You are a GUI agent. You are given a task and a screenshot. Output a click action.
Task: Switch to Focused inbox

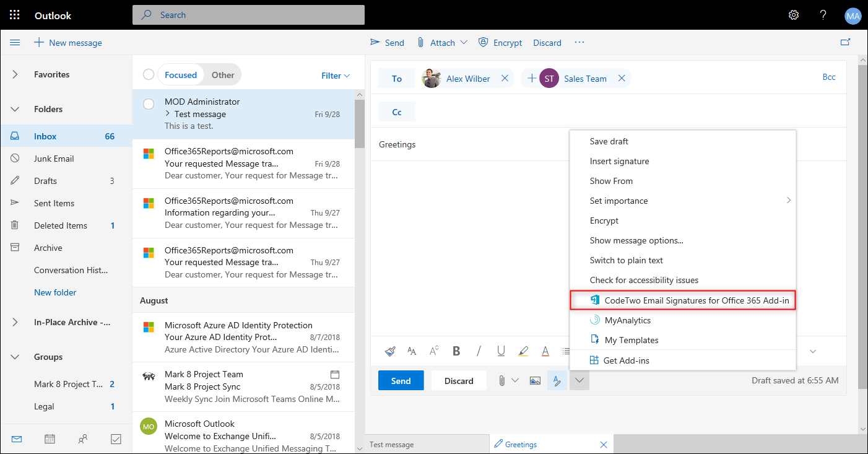point(181,75)
